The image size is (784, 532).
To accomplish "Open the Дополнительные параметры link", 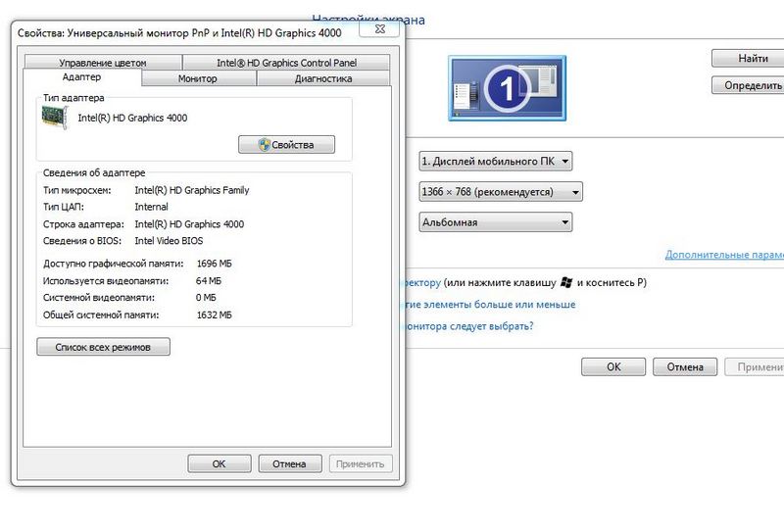I will point(723,255).
